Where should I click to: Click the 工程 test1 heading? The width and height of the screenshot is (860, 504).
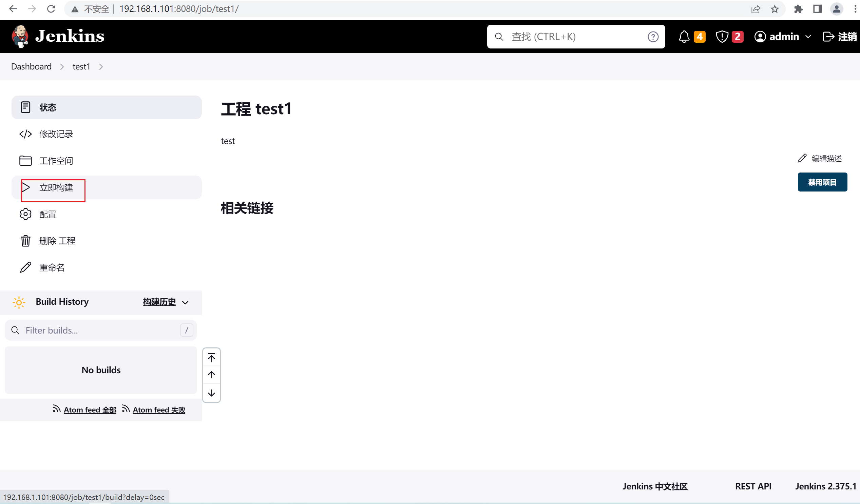pyautogui.click(x=256, y=109)
